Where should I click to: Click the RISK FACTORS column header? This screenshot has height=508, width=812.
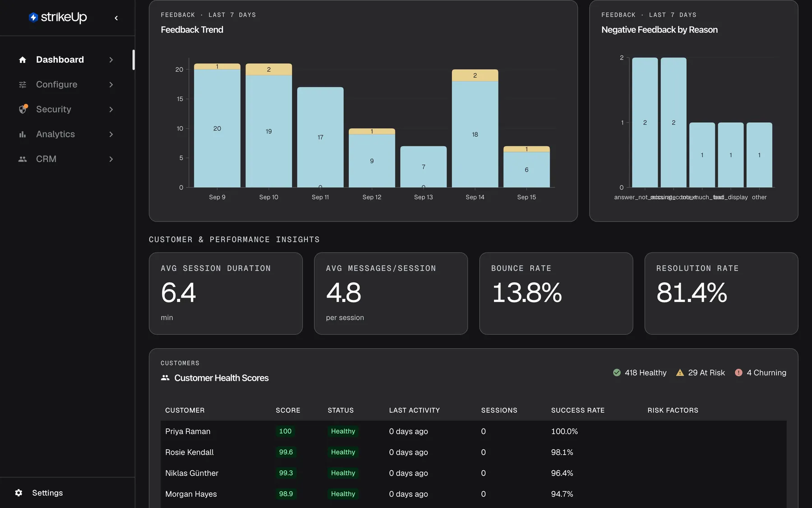673,410
